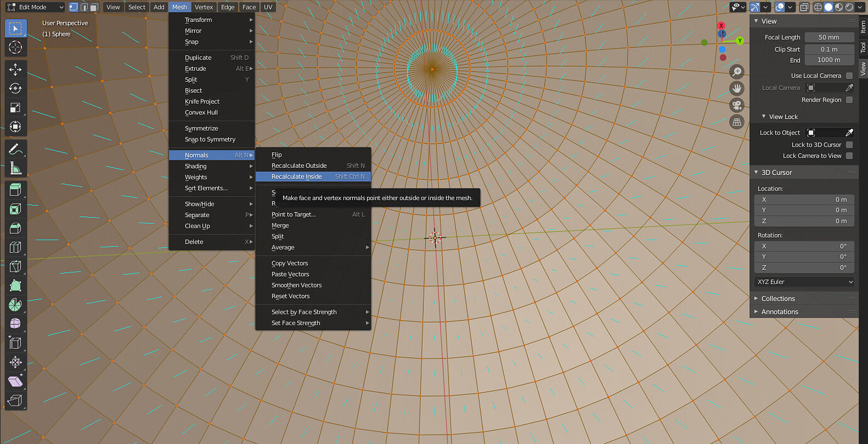
Task: Activate the Annotate tool
Action: (x=14, y=149)
